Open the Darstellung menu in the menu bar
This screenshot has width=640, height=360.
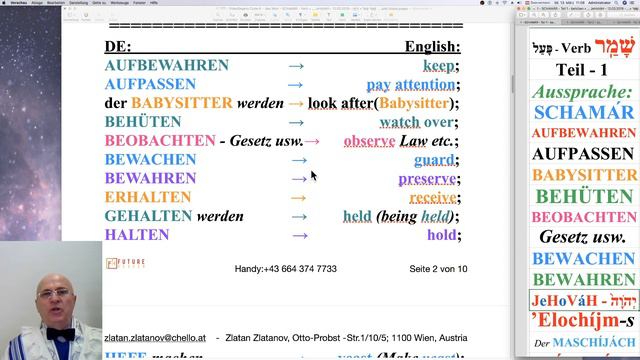[x=78, y=2]
